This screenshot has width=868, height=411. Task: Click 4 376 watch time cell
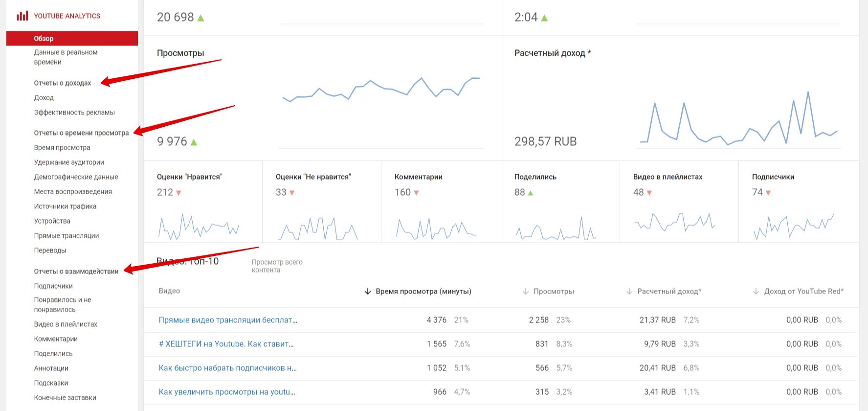(437, 320)
